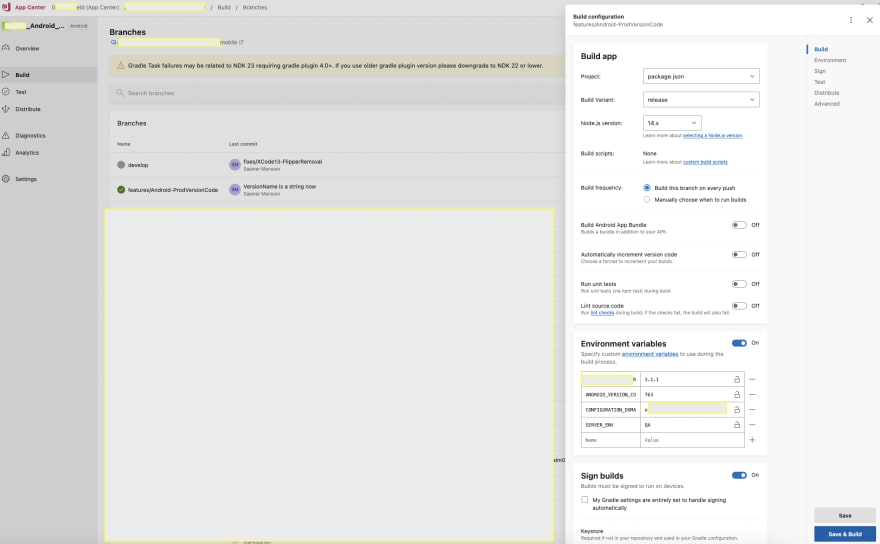Click the green success icon for features/Android-ProdVersionCode
The image size is (880, 544).
click(121, 190)
